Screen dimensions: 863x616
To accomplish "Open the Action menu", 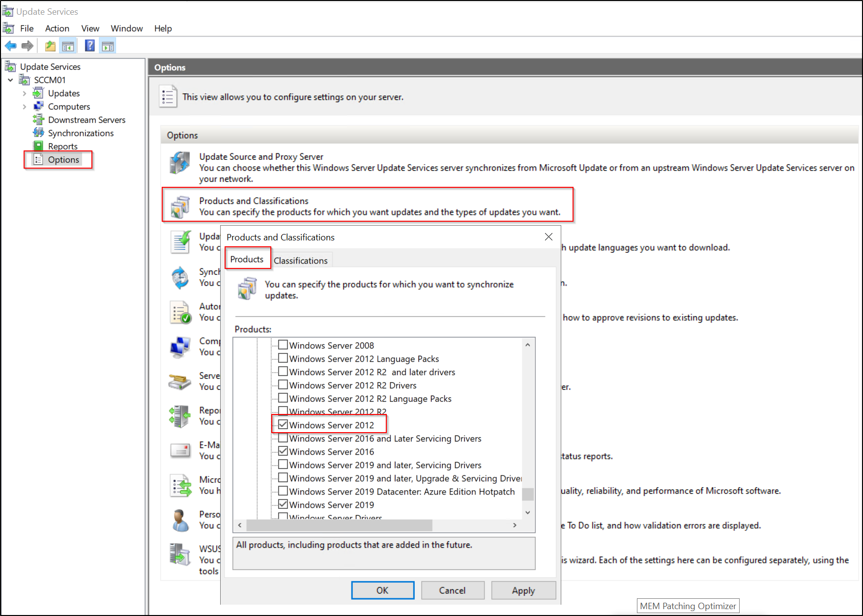I will pos(57,29).
